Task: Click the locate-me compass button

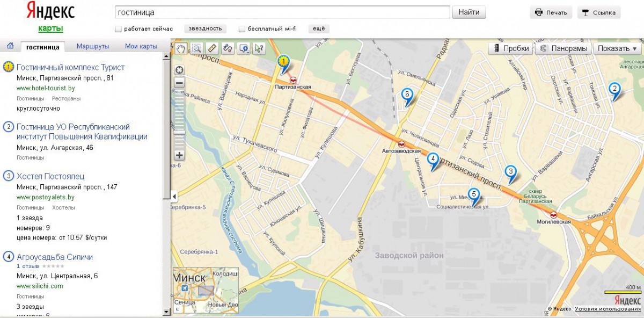Action: 179,70
